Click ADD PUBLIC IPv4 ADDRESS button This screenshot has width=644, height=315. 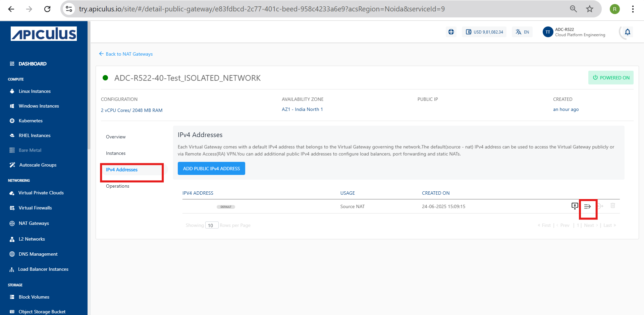[211, 169]
